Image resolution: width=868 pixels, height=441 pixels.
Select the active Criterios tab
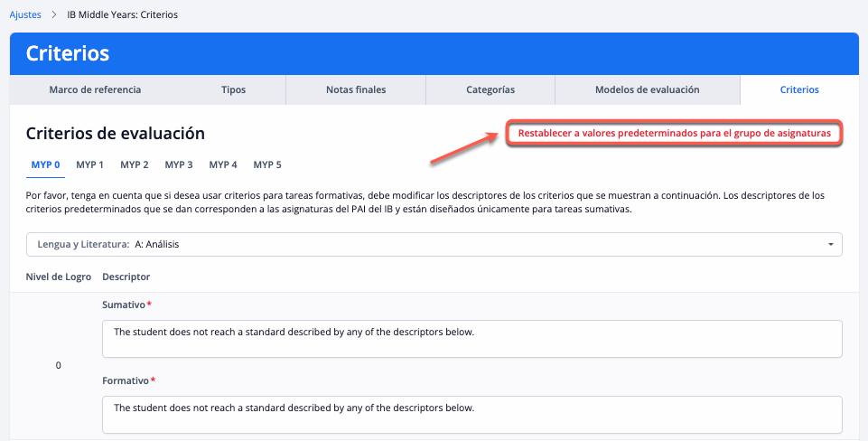click(798, 90)
